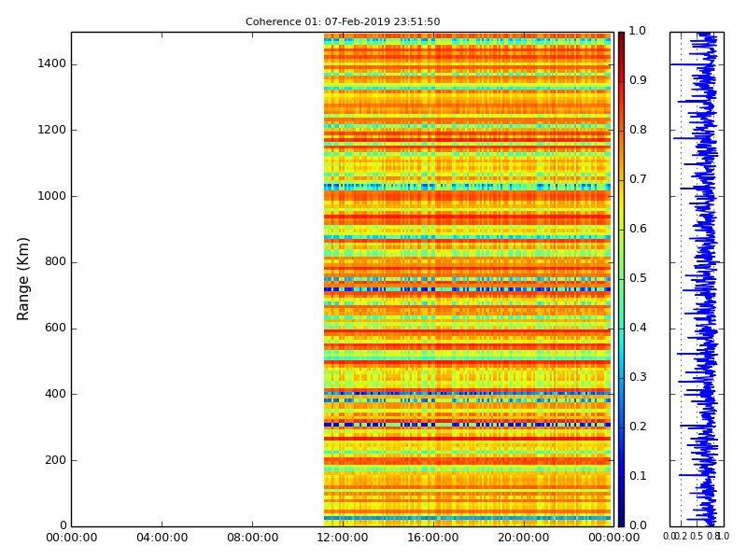Viewport: 747px width, 560px height.
Task: Click the Range (Km) y-axis label
Action: [x=22, y=279]
